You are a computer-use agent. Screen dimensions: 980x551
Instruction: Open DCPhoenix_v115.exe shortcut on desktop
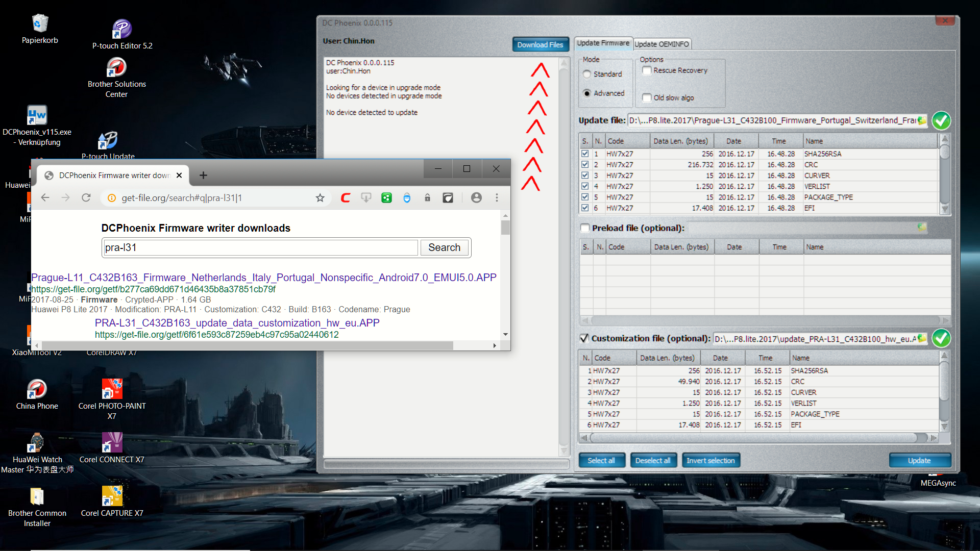(37, 126)
